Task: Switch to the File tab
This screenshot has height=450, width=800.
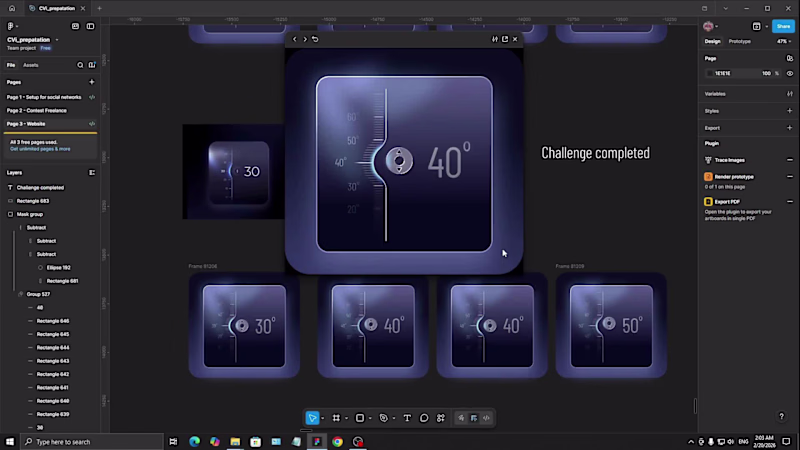Action: click(11, 65)
